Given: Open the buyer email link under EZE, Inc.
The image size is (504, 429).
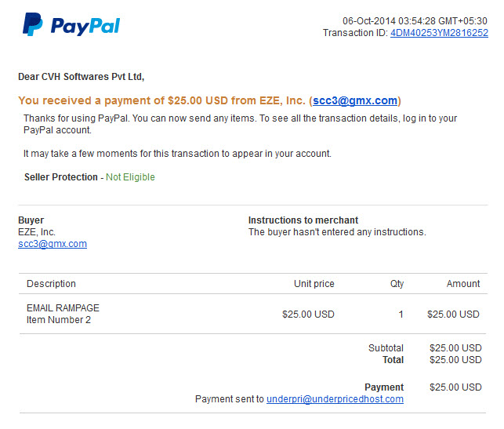Looking at the screenshot, I should tap(53, 244).
